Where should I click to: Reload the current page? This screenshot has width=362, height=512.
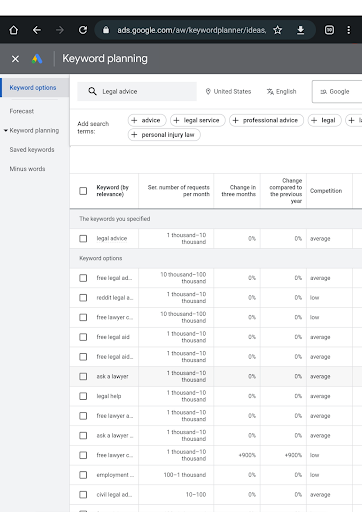(x=83, y=30)
